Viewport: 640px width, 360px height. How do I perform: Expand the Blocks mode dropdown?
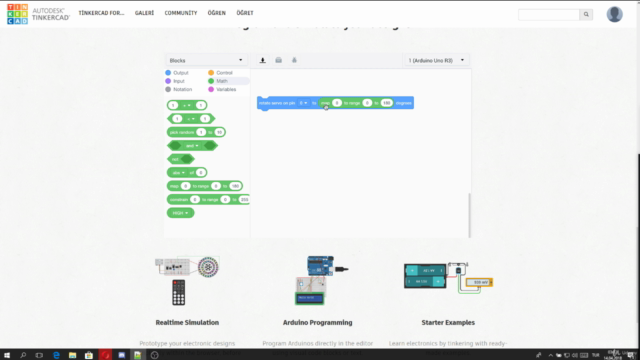point(206,60)
